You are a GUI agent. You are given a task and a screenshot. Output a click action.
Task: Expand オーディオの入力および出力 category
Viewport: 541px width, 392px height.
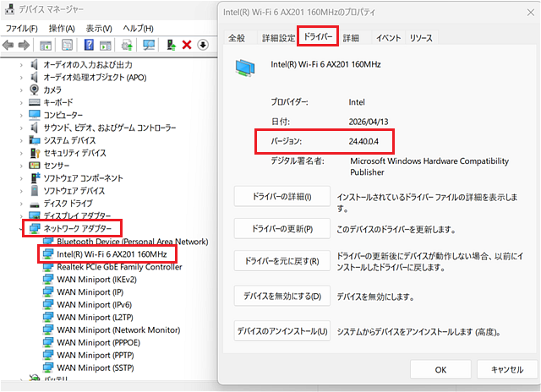click(21, 64)
